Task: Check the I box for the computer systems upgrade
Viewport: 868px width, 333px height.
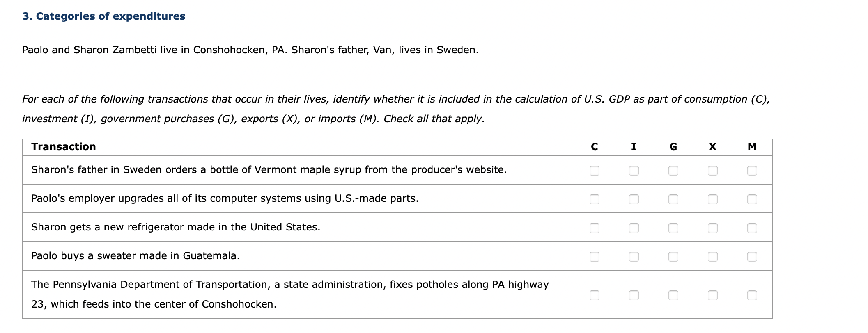Action: pyautogui.click(x=634, y=199)
